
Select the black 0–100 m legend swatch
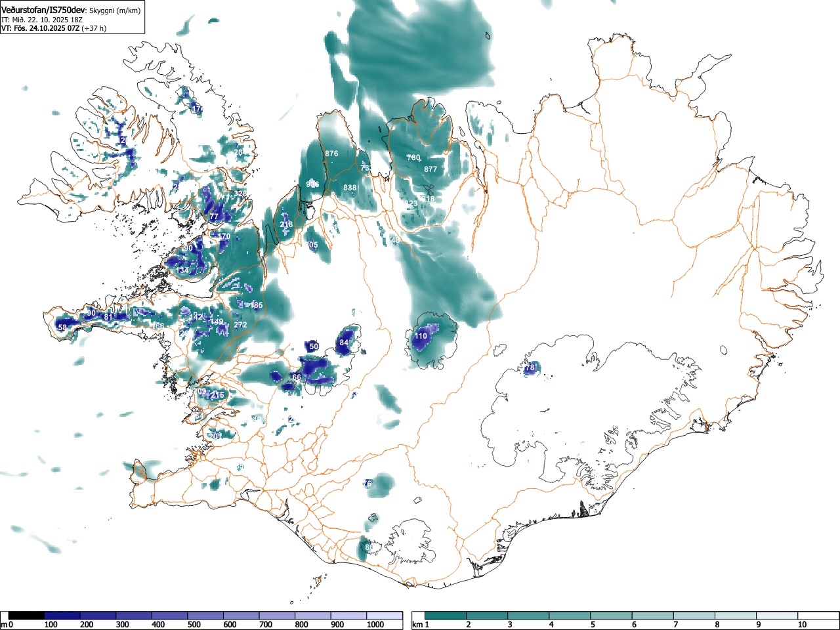click(27, 616)
